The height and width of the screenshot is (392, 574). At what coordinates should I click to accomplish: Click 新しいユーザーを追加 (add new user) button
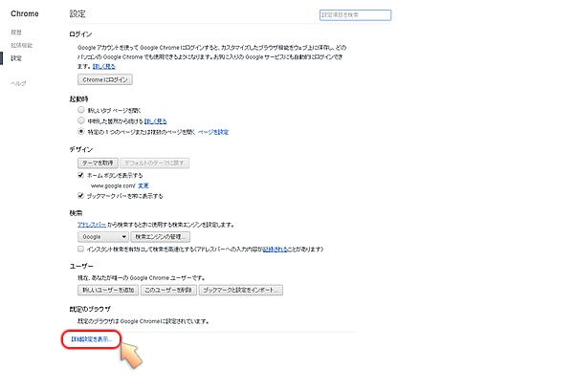108,291
